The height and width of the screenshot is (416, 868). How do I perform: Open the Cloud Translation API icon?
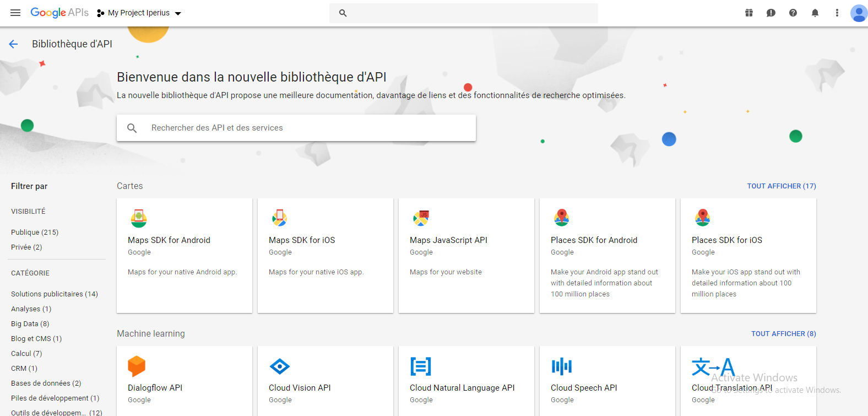[713, 367]
